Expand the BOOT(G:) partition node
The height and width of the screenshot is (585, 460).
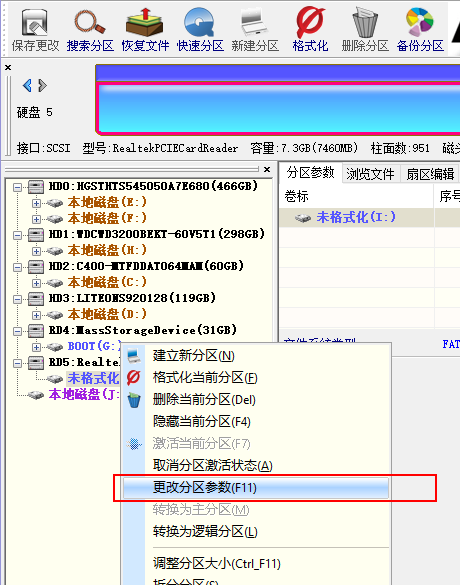point(36,347)
